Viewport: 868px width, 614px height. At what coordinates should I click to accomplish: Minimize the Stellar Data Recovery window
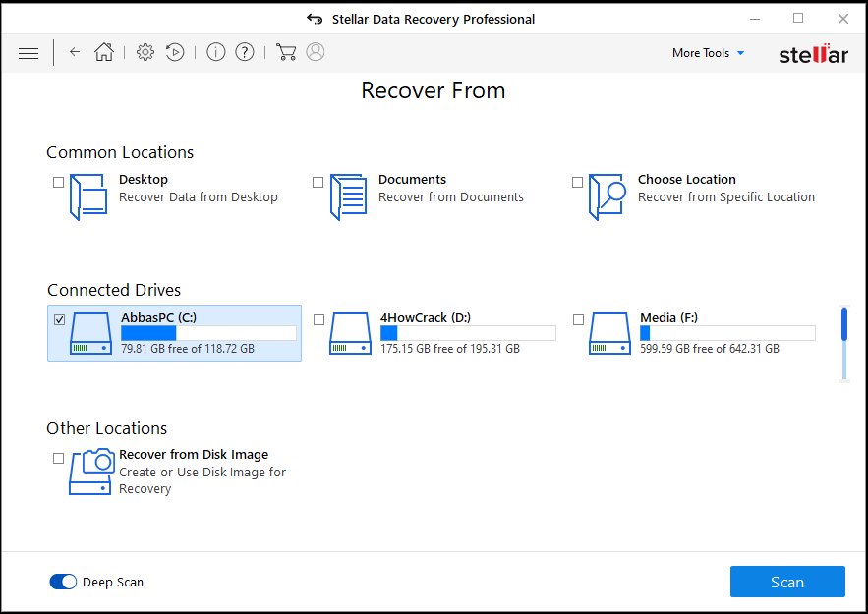755,19
